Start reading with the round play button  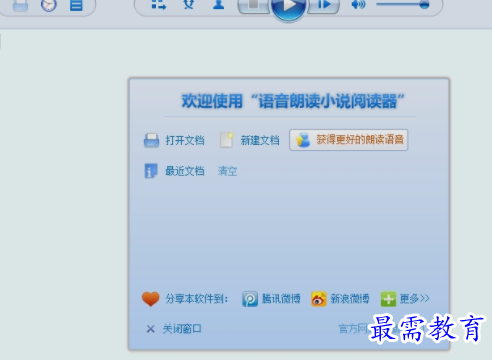point(288,7)
